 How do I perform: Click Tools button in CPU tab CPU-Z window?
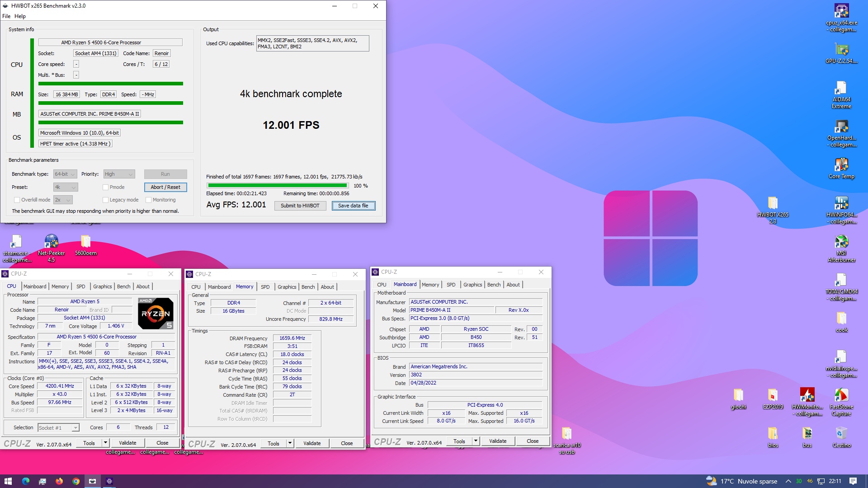point(89,443)
